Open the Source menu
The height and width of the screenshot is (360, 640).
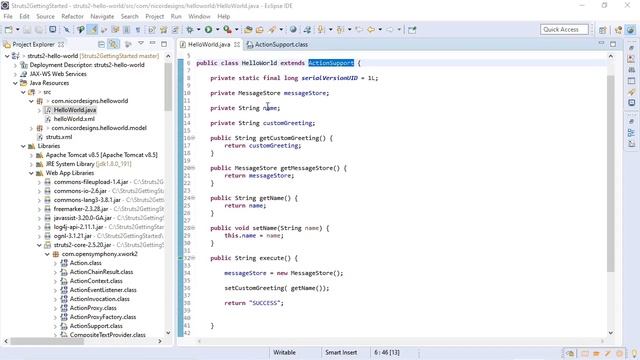[x=45, y=16]
